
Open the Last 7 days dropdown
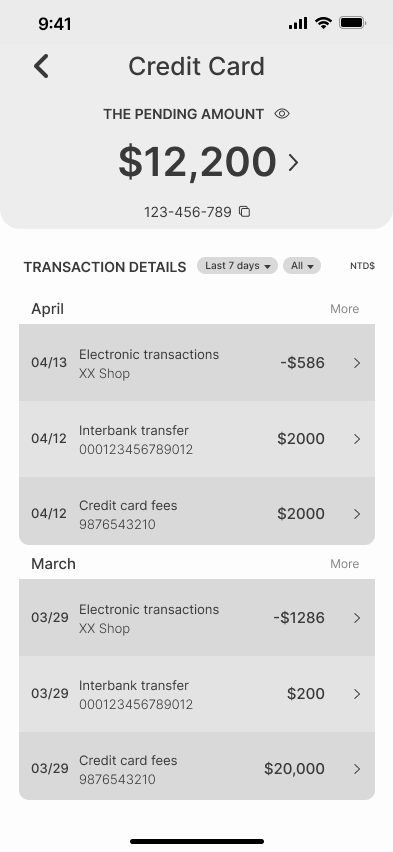(238, 266)
